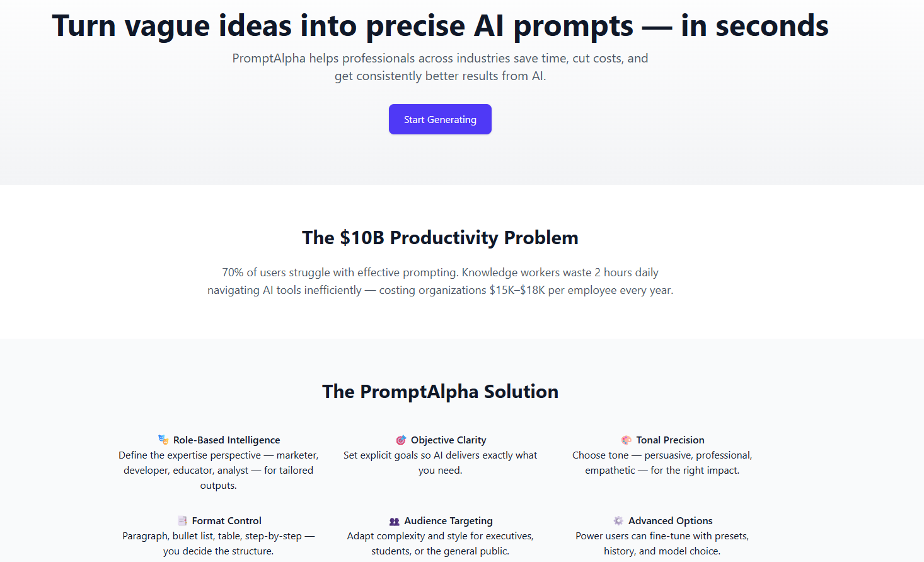Click the productivity statistics paragraph
The image size is (924, 562).
pyautogui.click(x=440, y=281)
